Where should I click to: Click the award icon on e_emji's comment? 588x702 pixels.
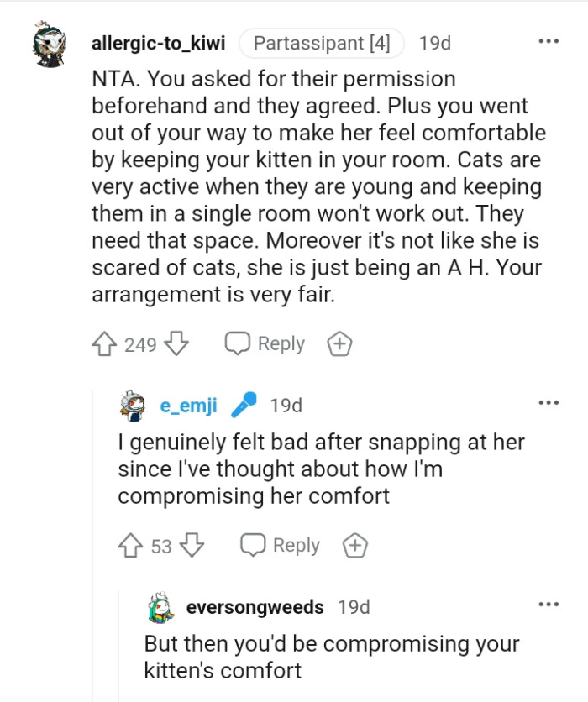pyautogui.click(x=354, y=544)
